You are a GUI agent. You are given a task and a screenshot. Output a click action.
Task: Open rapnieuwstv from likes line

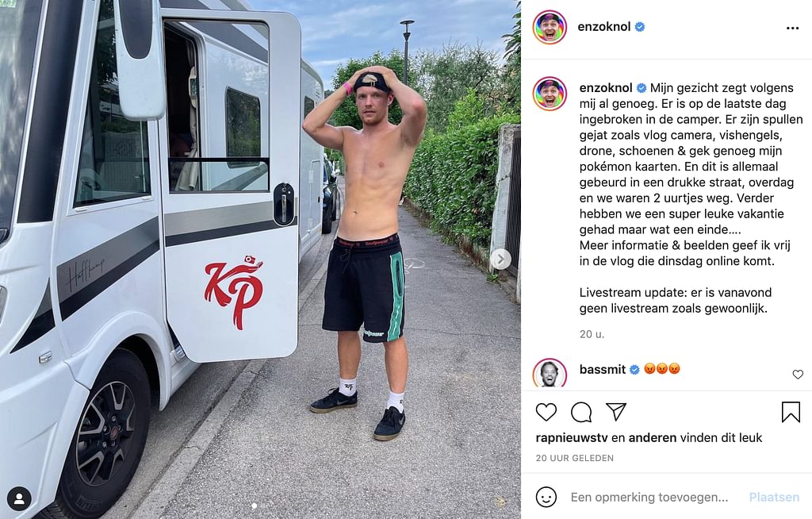pyautogui.click(x=572, y=437)
